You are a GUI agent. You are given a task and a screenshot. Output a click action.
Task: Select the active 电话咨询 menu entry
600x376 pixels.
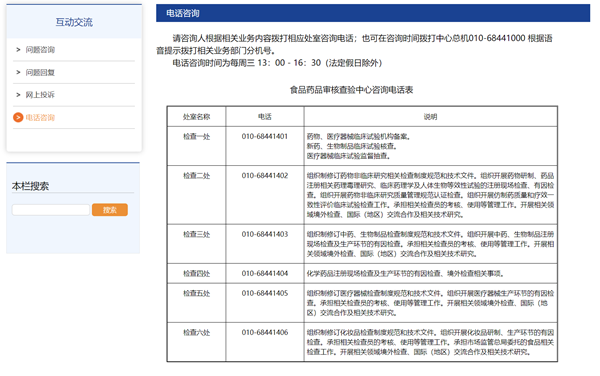click(x=40, y=117)
